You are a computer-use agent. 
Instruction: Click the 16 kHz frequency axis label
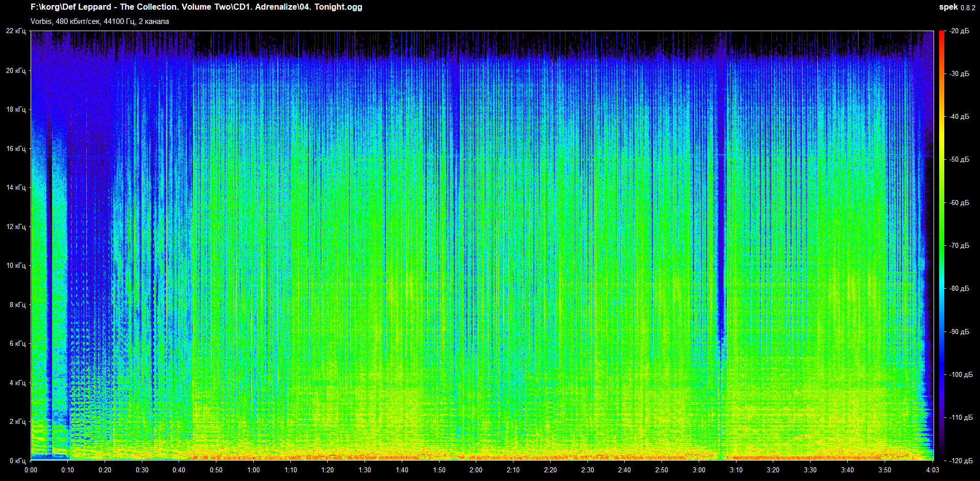click(16, 148)
